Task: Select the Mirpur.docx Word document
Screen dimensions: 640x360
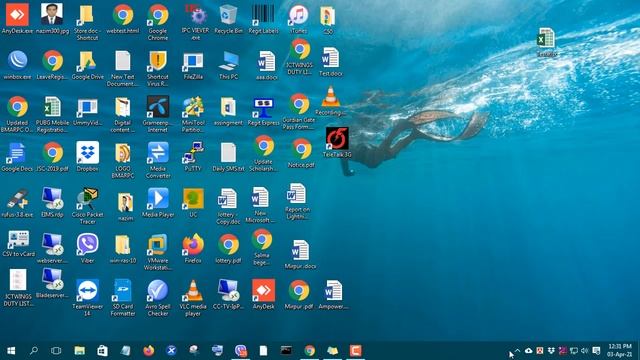Action: click(x=300, y=254)
